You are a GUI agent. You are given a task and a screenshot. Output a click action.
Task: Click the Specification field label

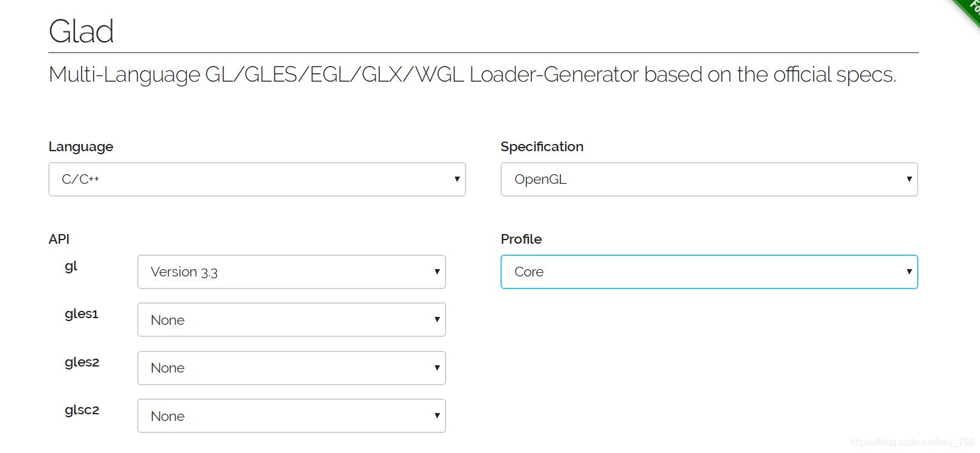coord(542,147)
